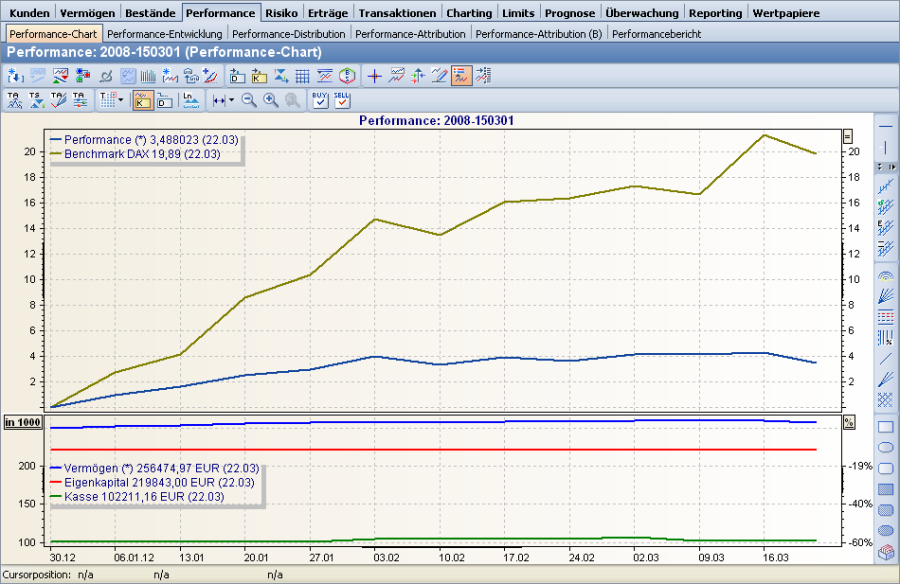Select the crosshair cursor tool
Image resolution: width=900 pixels, height=584 pixels.
[374, 76]
